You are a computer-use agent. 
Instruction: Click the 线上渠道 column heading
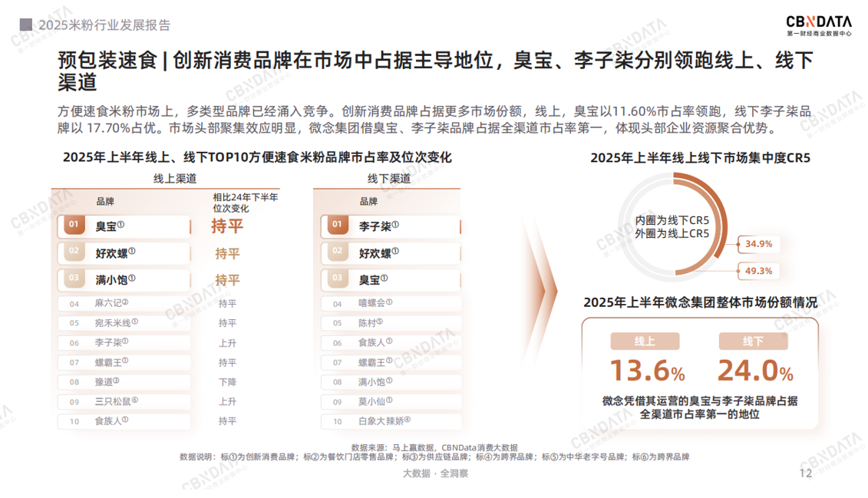(175, 179)
